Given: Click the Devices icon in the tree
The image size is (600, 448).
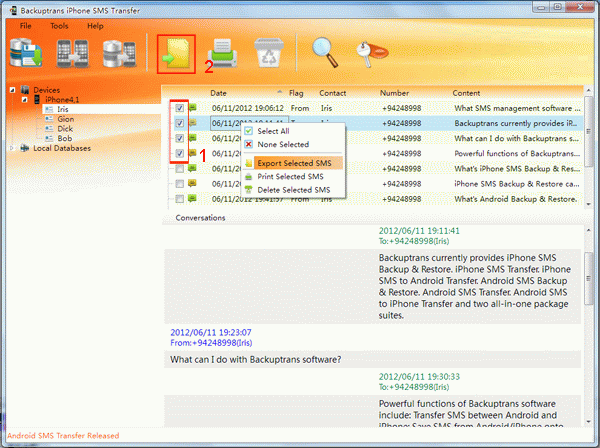Looking at the screenshot, I should 25,90.
